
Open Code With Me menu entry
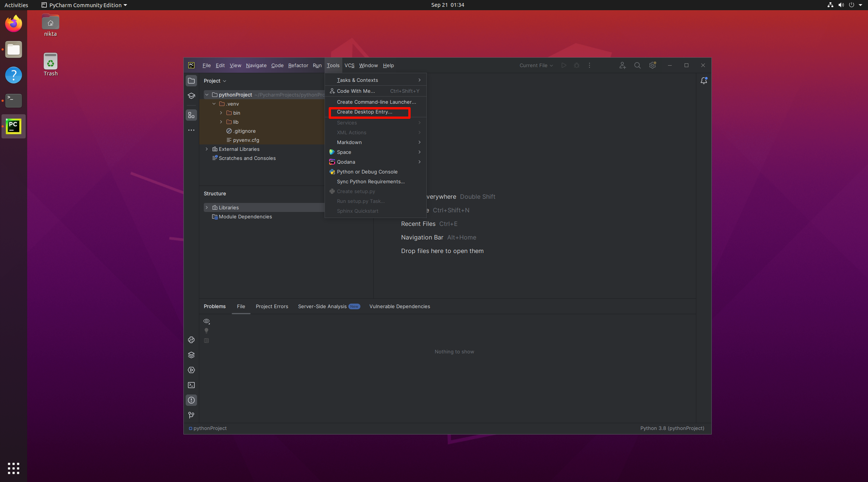[376, 91]
